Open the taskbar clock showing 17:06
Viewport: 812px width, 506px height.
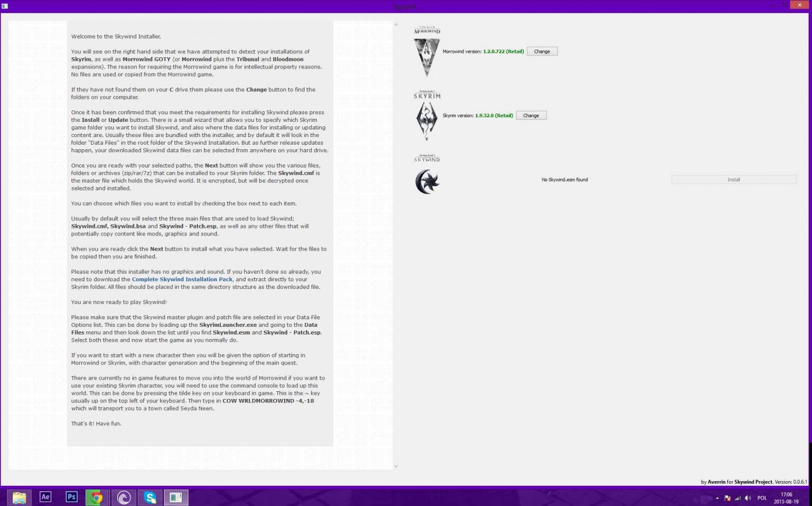click(x=786, y=498)
